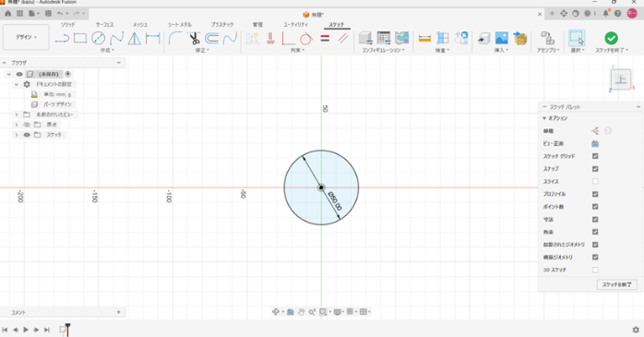Click スケッチを終了 button in sketch palette
Viewport: 644px width, 337px height.
[x=617, y=284]
